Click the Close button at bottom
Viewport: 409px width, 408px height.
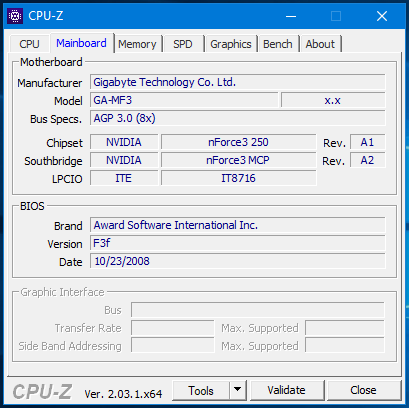363,390
